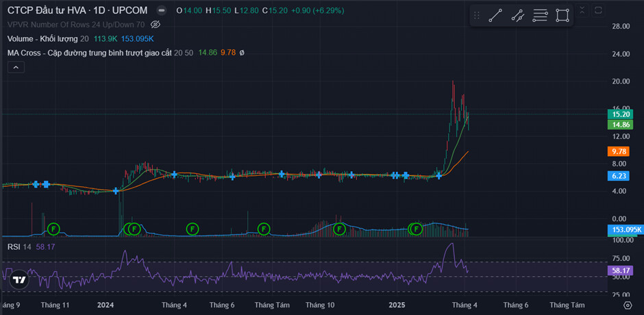Click the CTCP Đầu tư HVA symbol title
This screenshot has height=315, width=644.
click(x=51, y=11)
